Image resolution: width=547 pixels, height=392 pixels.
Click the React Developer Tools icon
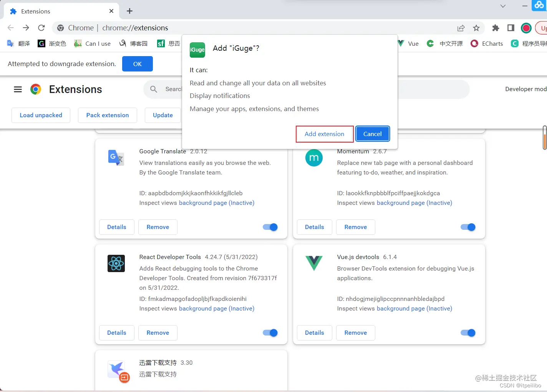(116, 264)
